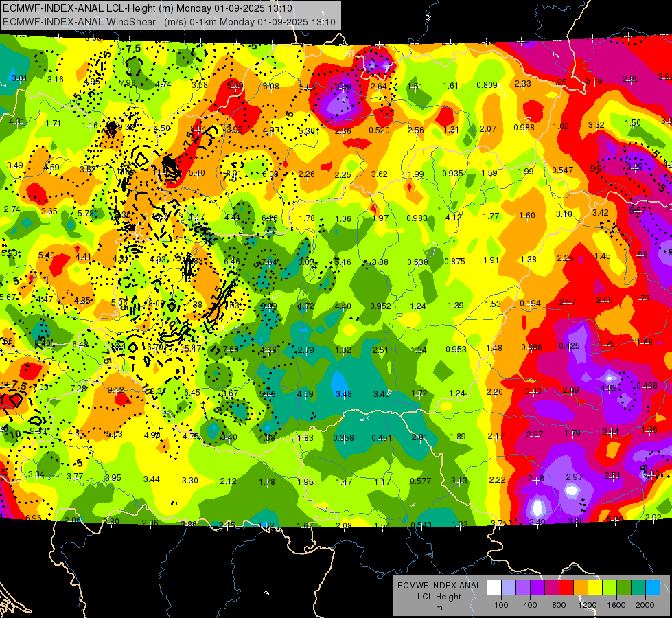672x618 pixels.
Task: Click the wind shear value 0.953
Action: pos(456,349)
